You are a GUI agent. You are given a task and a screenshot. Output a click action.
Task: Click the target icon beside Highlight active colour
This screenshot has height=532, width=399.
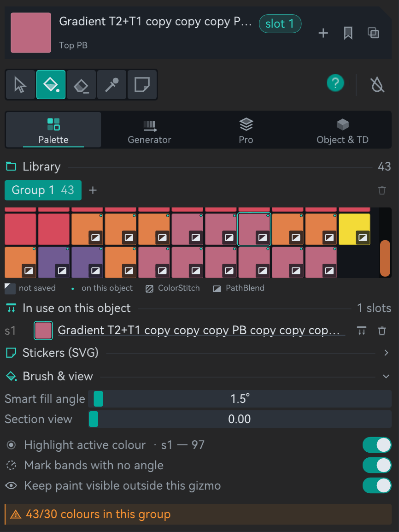click(11, 445)
